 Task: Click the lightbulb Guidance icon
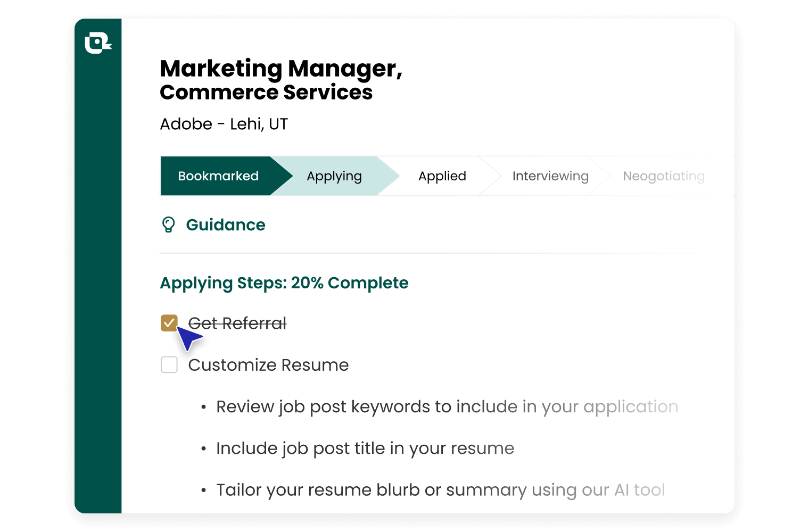tap(169, 225)
